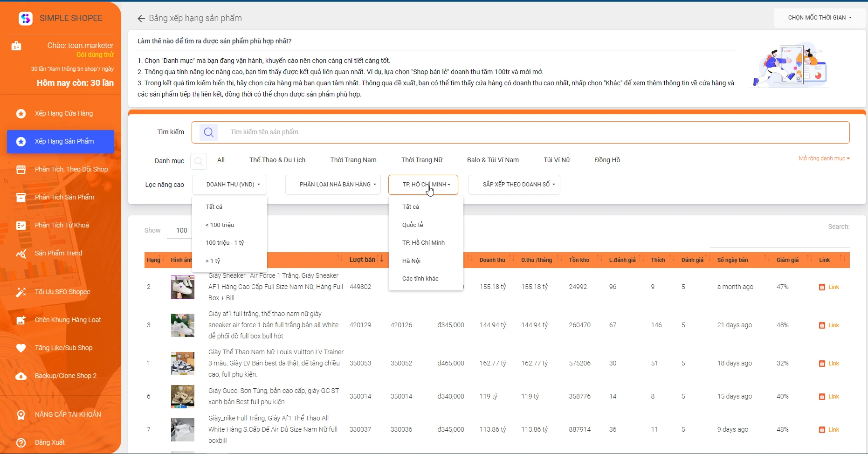Click the shop profile icon beside Chào: toan.marketer
The image size is (868, 454).
click(16, 46)
